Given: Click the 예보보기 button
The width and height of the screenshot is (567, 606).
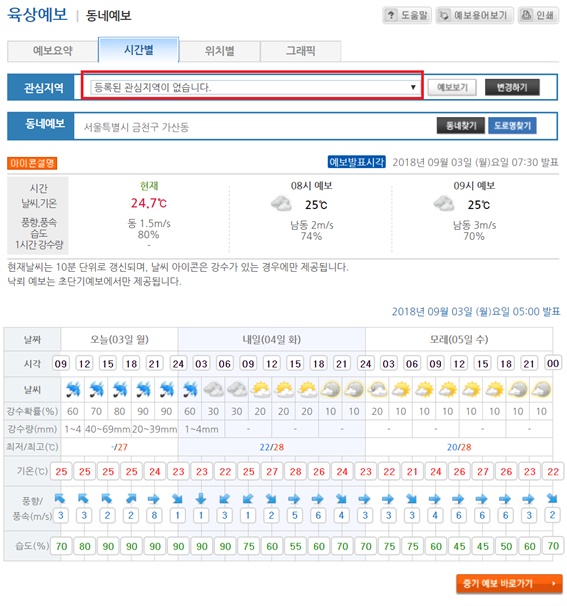Looking at the screenshot, I should click(452, 88).
